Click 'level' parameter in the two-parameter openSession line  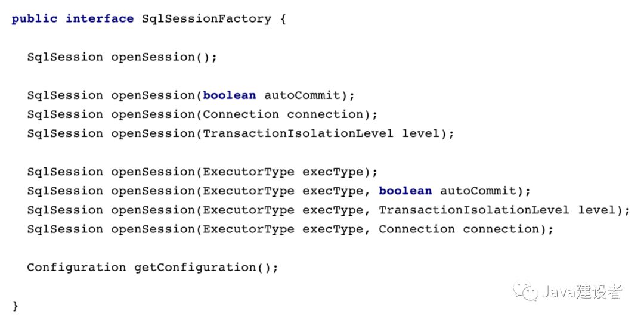596,210
